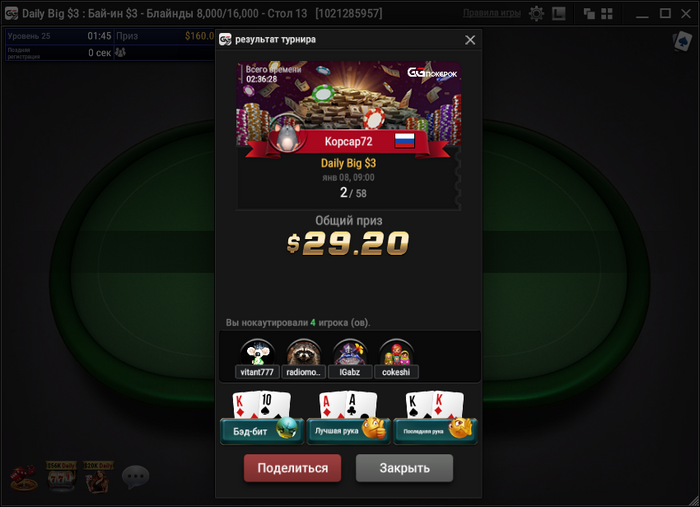Screen dimensions: 700x507
Task: Open the $56K Daily slot icon
Action: coord(61,477)
